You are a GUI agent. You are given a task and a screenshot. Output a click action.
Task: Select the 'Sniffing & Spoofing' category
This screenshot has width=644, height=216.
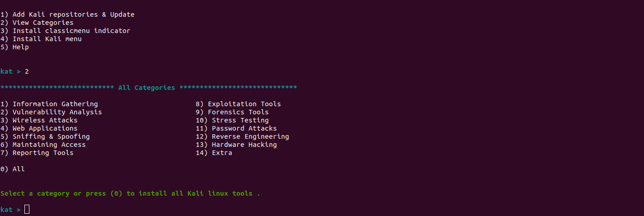pyautogui.click(x=45, y=136)
